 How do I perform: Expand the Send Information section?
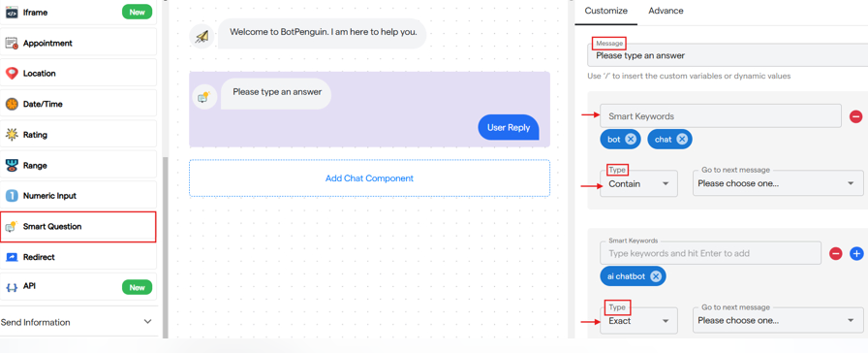point(78,322)
